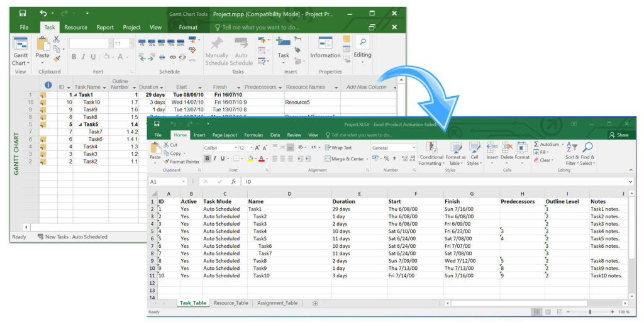This screenshot has width=644, height=322.
Task: Toggle Italic in Project Font group
Action: tap(84, 57)
